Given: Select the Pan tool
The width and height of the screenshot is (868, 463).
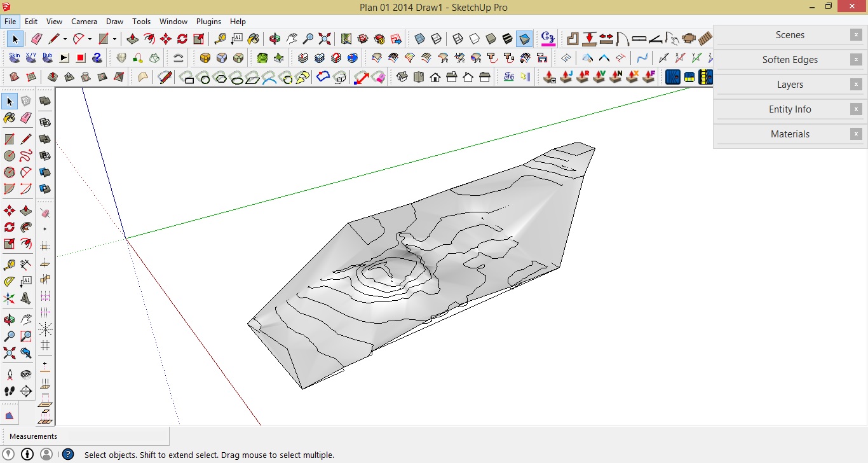Looking at the screenshot, I should pyautogui.click(x=291, y=39).
